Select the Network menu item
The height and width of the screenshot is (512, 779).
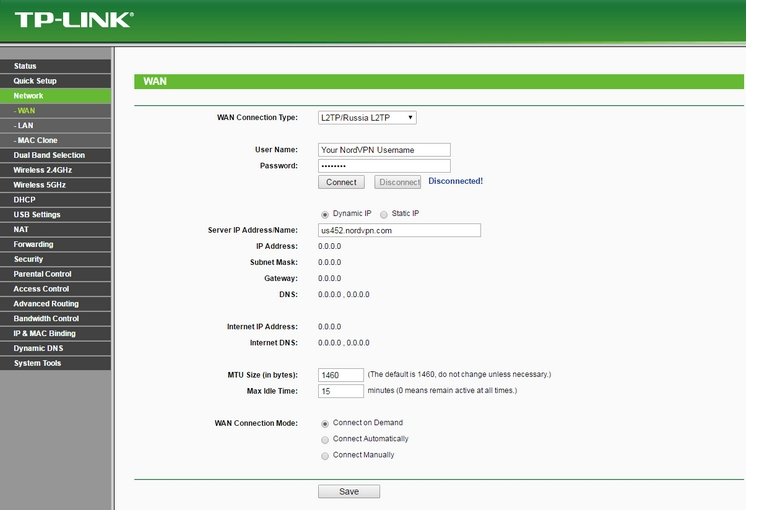click(x=55, y=96)
